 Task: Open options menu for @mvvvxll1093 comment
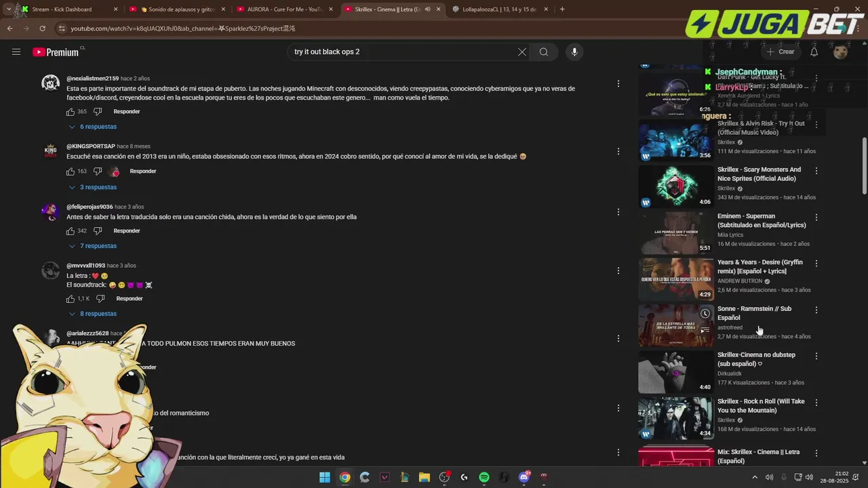point(618,270)
